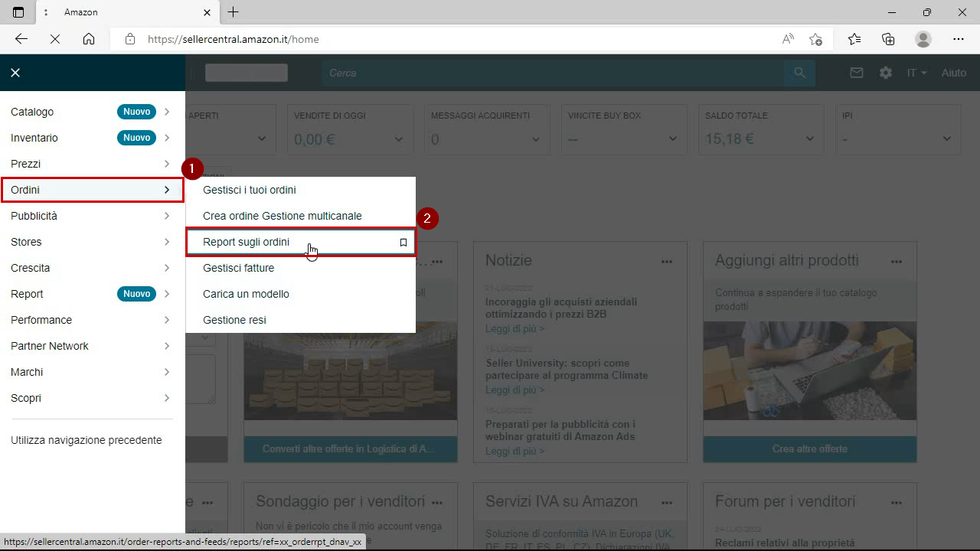Screen dimensions: 980x551
Task: Read more about Amazon Ads webinar news
Action: click(x=514, y=451)
